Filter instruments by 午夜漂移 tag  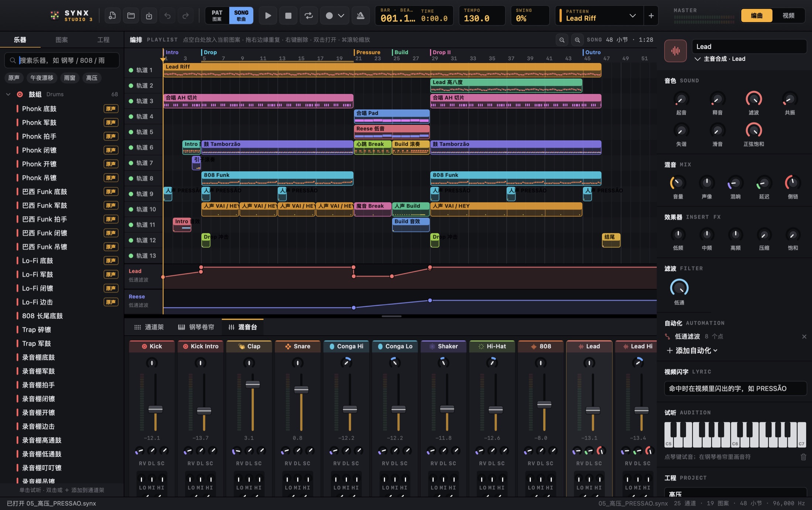(x=42, y=78)
